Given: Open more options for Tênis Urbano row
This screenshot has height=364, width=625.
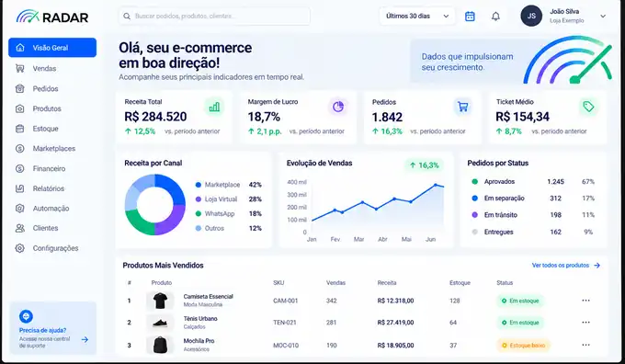Looking at the screenshot, I should [585, 322].
